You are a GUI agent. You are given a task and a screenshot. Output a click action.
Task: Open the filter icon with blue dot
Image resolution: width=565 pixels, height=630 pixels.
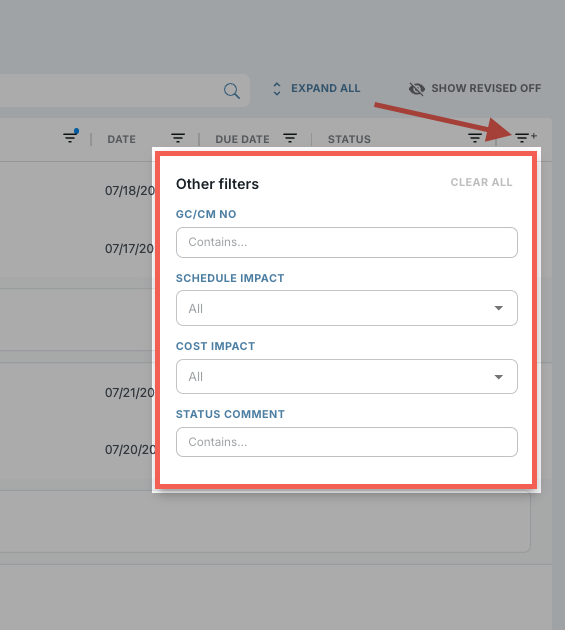[x=71, y=137]
